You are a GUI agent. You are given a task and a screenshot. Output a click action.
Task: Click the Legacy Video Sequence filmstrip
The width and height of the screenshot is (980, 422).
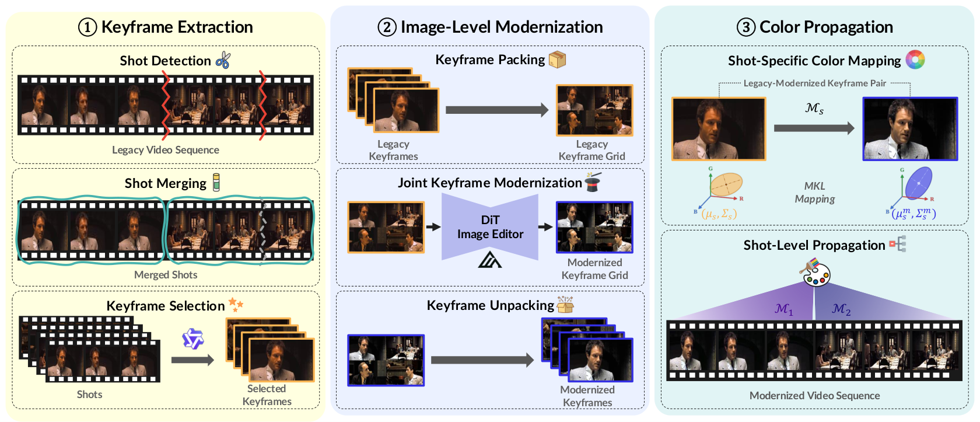coord(166,104)
